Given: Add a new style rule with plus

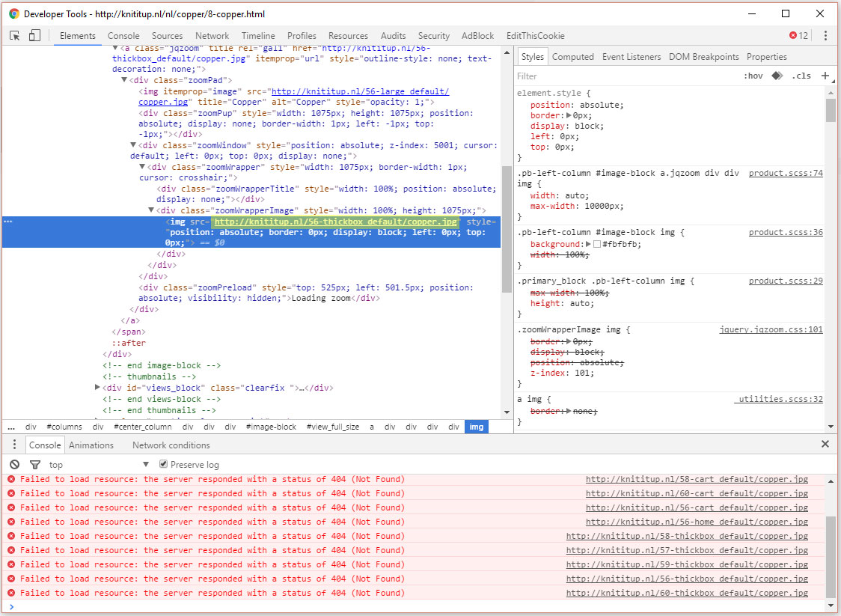Looking at the screenshot, I should click(825, 76).
